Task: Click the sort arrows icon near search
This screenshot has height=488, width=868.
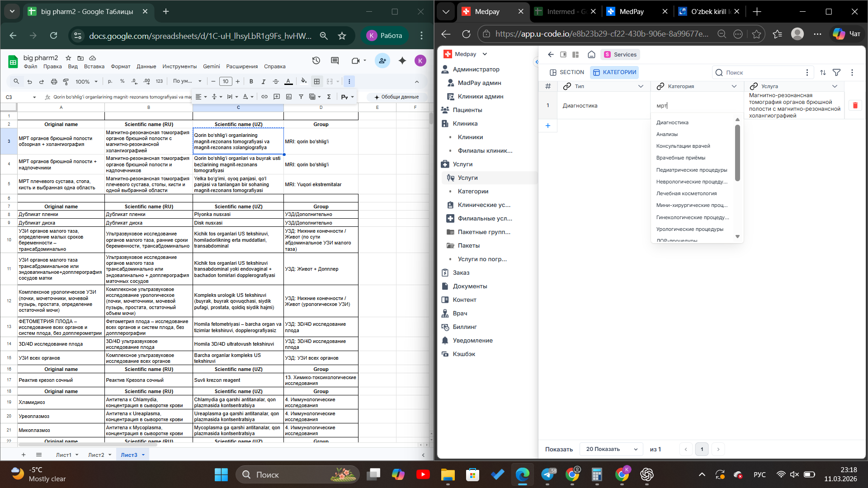Action: 823,72
